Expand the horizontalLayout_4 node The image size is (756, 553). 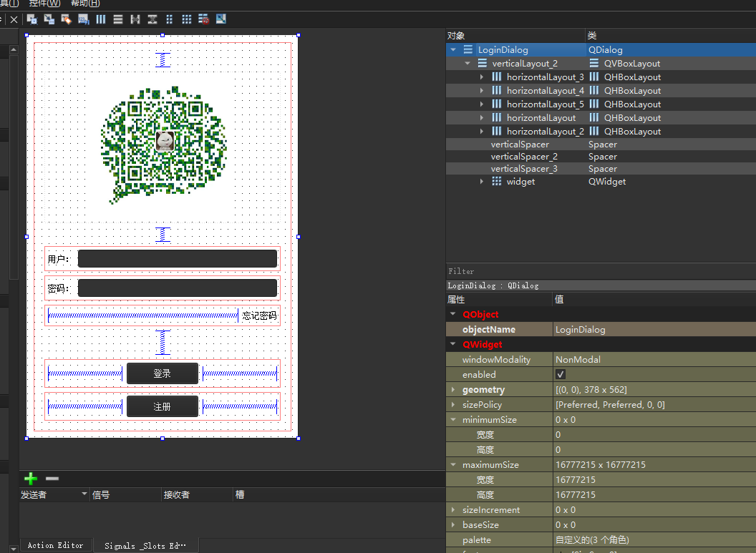pyautogui.click(x=482, y=90)
